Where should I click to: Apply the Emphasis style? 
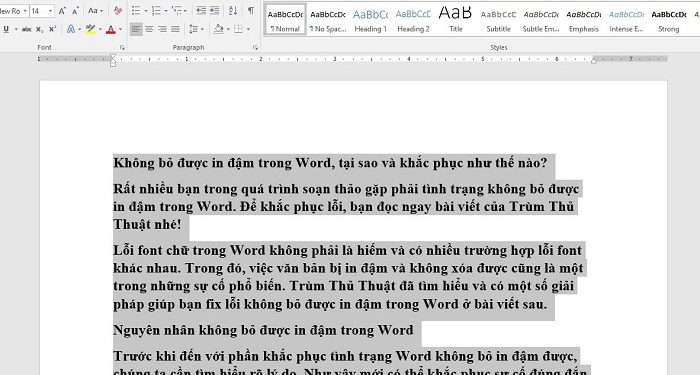point(583,20)
